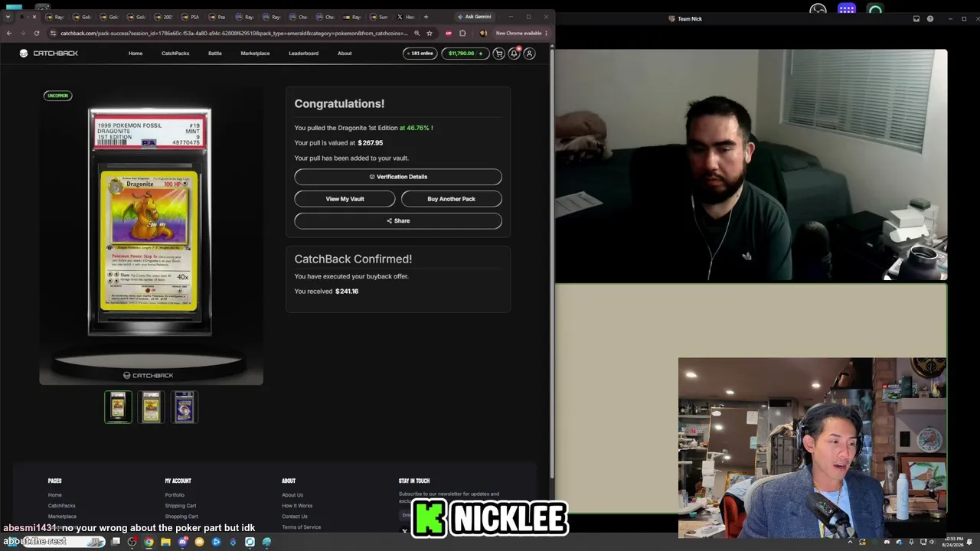Bookmark this page with the star icon
The height and width of the screenshot is (551, 980).
tap(430, 34)
